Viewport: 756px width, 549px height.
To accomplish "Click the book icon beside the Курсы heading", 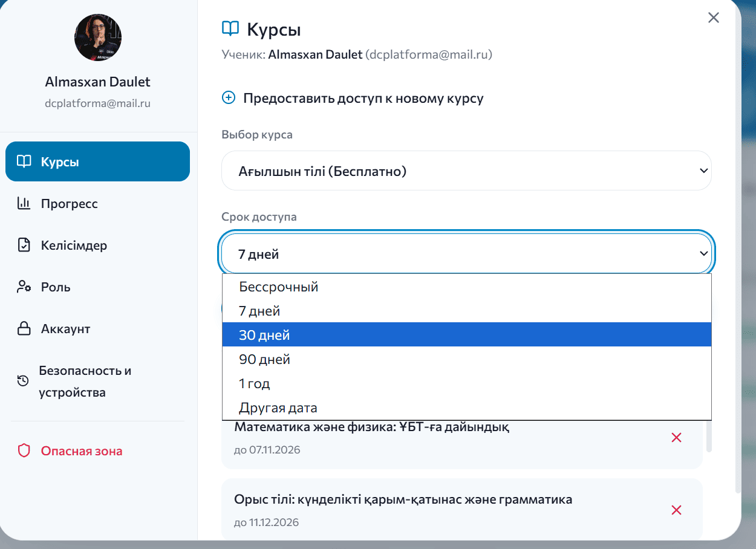I will click(230, 28).
